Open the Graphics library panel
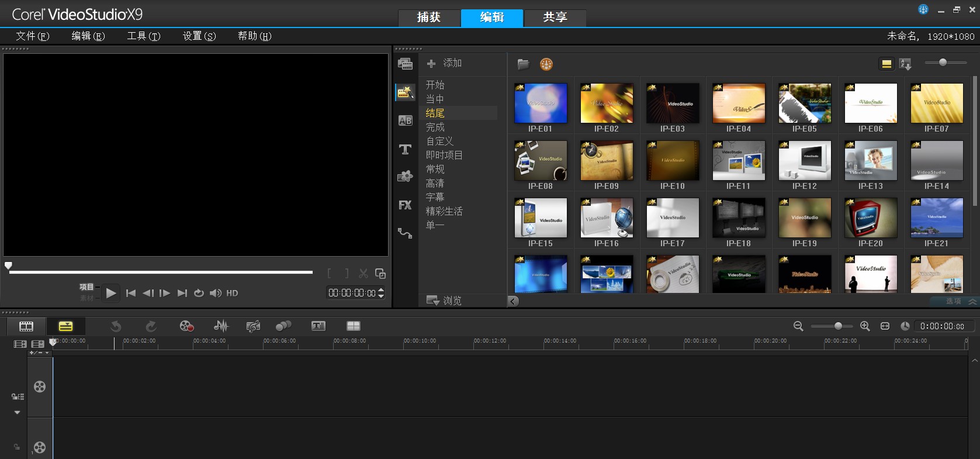The width and height of the screenshot is (980, 459). point(405,177)
